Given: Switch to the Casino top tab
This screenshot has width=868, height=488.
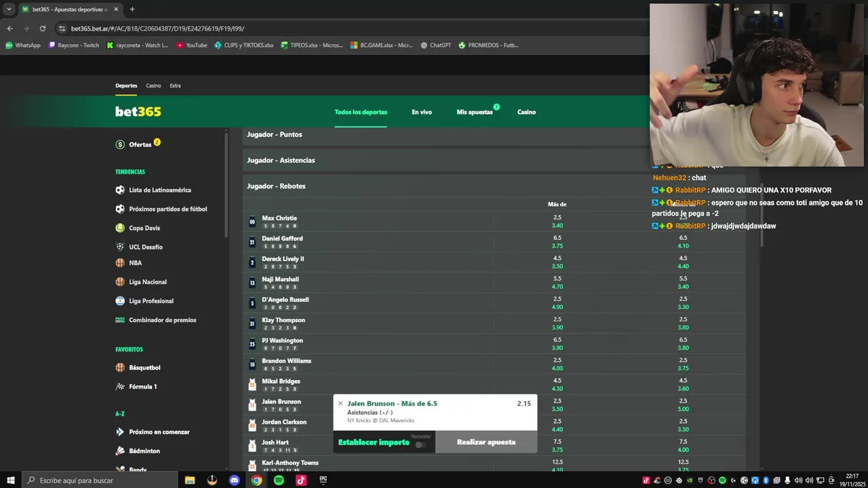Looking at the screenshot, I should pyautogui.click(x=153, y=86).
